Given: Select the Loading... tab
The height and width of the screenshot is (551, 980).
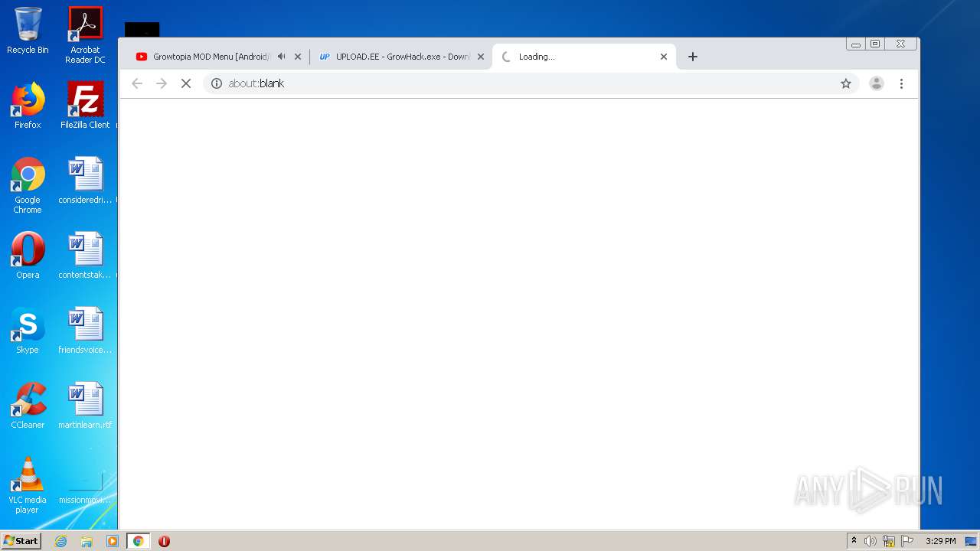Looking at the screenshot, I should pos(584,57).
